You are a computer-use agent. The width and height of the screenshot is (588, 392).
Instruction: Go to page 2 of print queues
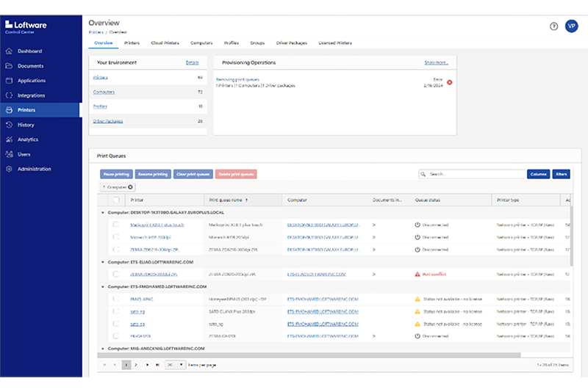(x=136, y=365)
